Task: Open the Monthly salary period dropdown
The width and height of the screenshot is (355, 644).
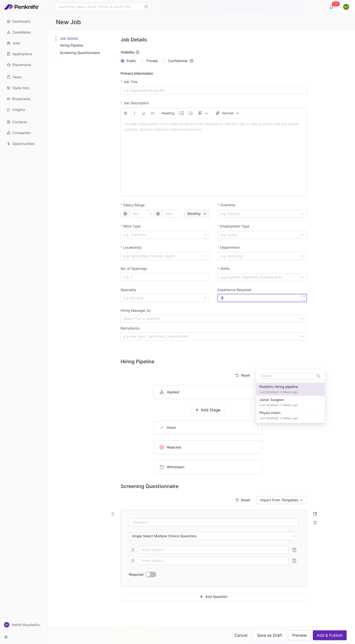Action: pos(197,214)
